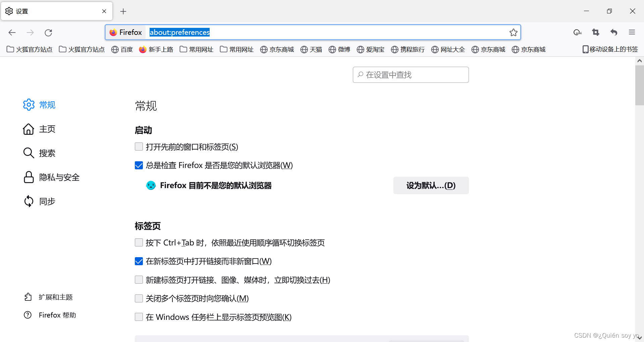Viewport: 644px width, 342px height.
Task: Open second 火狐官方站点 bookmark folder
Action: (x=82, y=50)
